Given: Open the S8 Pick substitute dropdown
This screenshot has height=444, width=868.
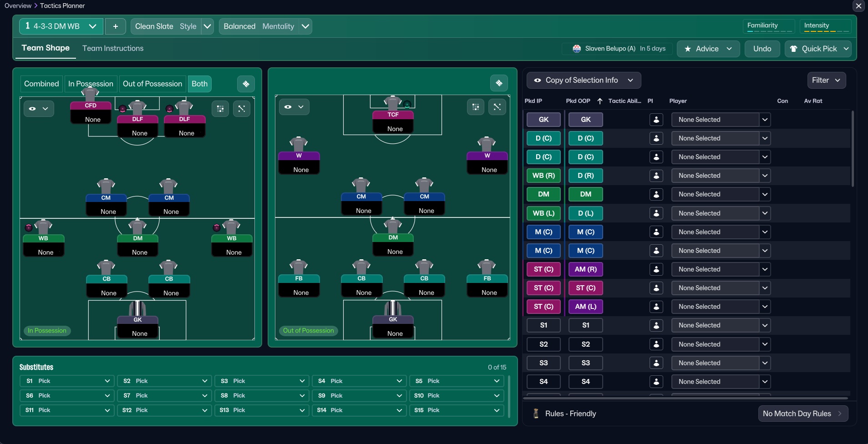Looking at the screenshot, I should 262,396.
